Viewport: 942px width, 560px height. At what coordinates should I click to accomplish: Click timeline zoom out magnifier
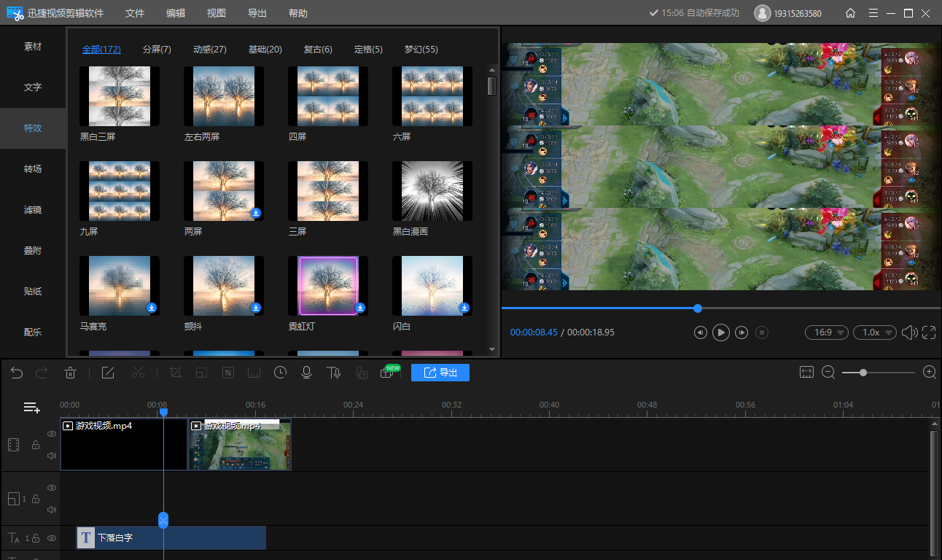tap(828, 372)
